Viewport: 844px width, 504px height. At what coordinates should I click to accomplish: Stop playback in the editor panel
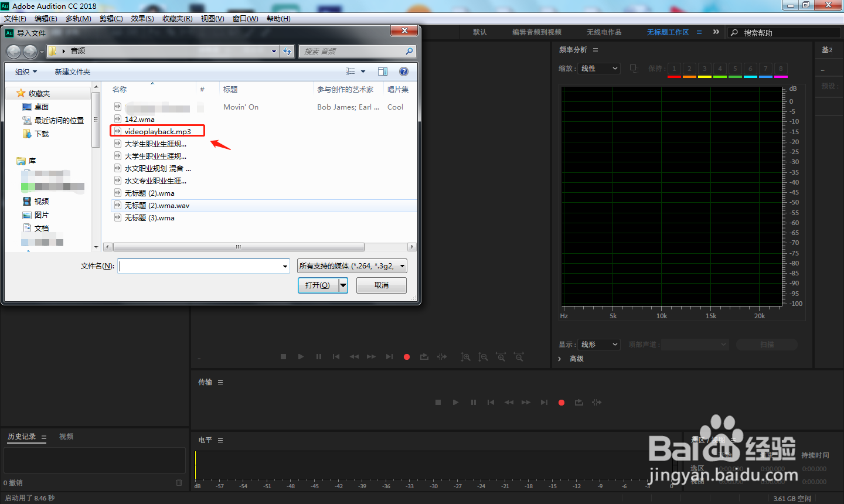[x=284, y=356]
